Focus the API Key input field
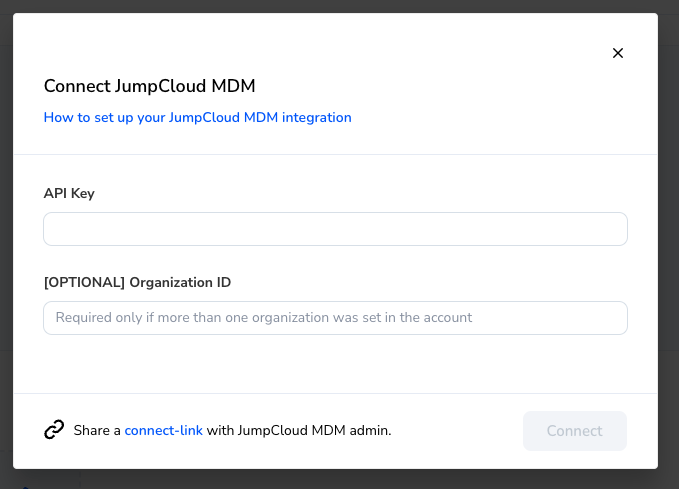The height and width of the screenshot is (489, 679). (335, 229)
